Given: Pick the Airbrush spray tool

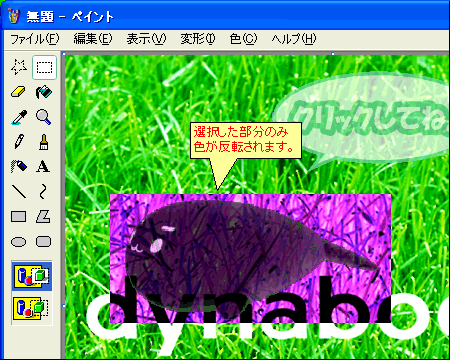Looking at the screenshot, I should [19, 166].
